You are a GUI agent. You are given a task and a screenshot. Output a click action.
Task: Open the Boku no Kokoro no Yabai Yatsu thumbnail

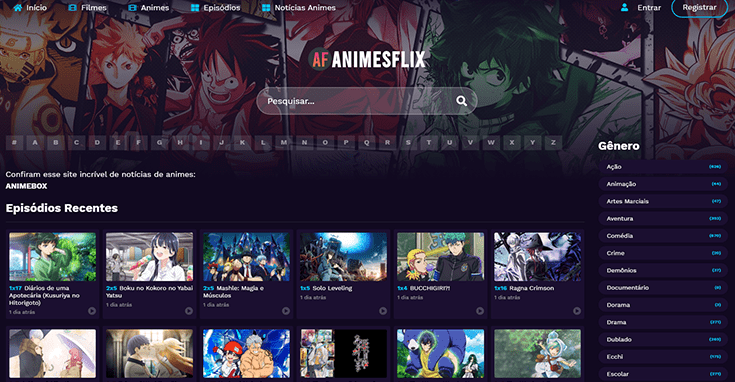150,257
